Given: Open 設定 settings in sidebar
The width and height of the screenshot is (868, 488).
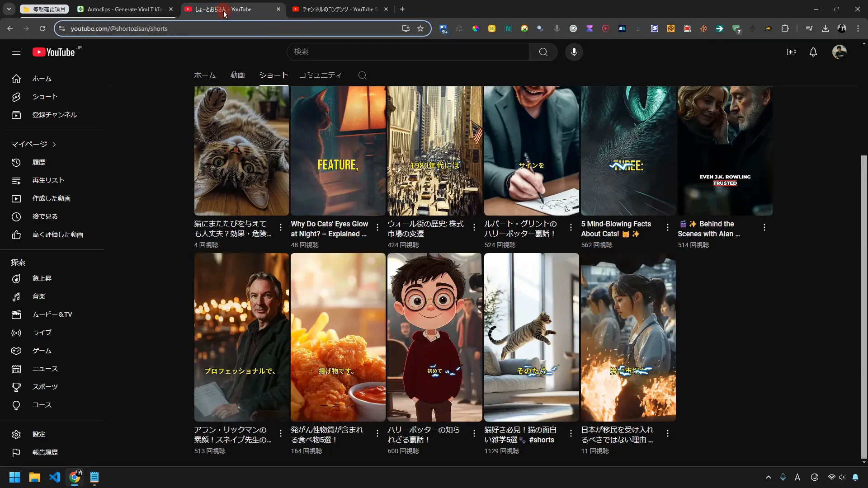Looking at the screenshot, I should 54,434.
